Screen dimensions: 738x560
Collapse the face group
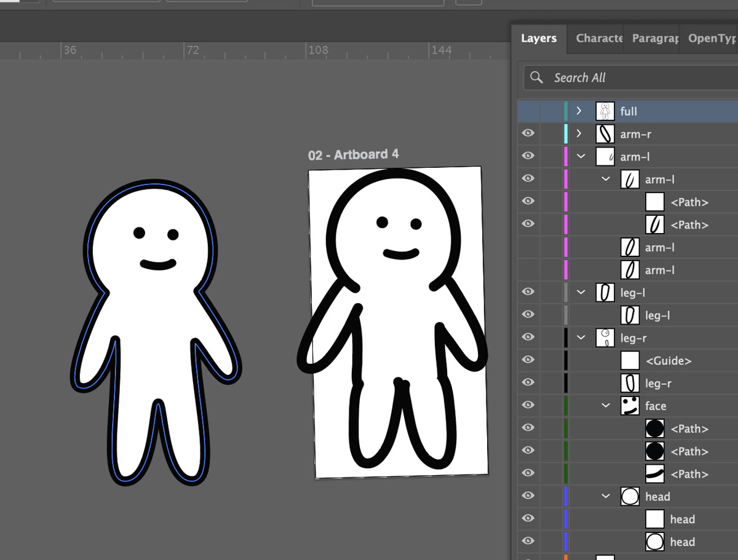pos(606,406)
